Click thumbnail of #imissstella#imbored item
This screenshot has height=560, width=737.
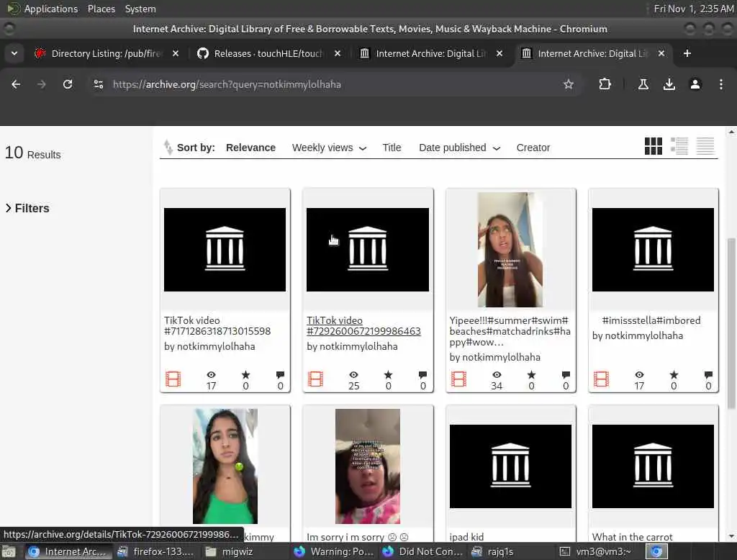coord(653,250)
